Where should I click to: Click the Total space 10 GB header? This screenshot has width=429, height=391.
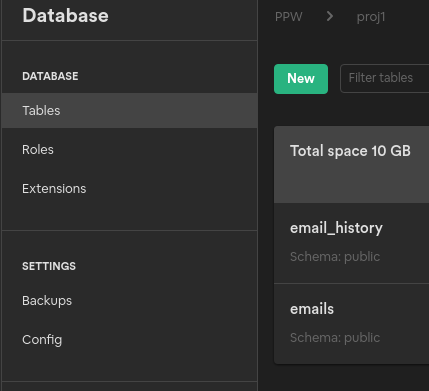coord(350,151)
